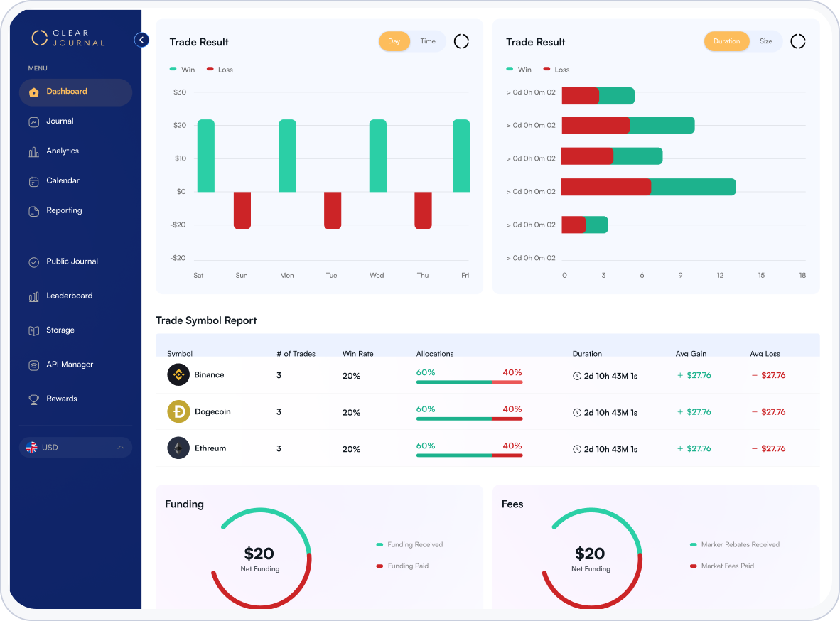Click the API Manager wifi icon

[33, 365]
